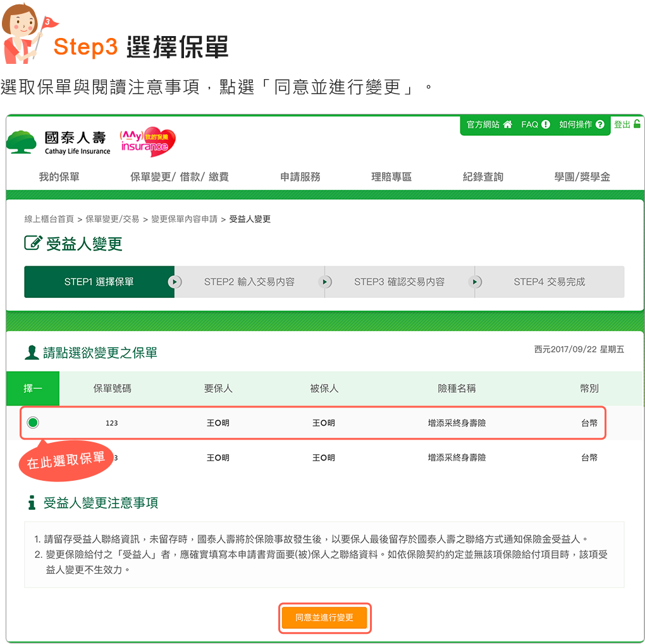
Task: Go to 官方網站 via the home icon
Action: [x=508, y=124]
